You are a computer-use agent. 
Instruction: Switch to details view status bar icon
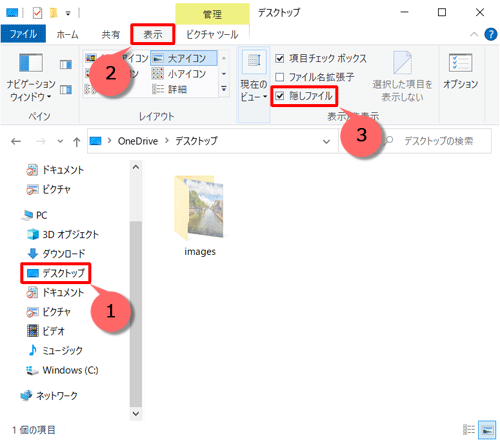(x=469, y=430)
